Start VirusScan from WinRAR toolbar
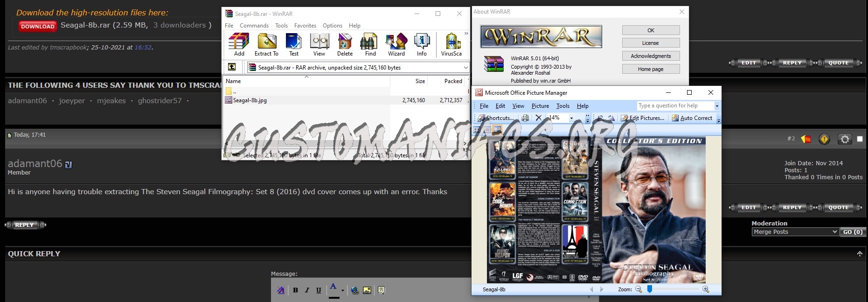 click(451, 45)
